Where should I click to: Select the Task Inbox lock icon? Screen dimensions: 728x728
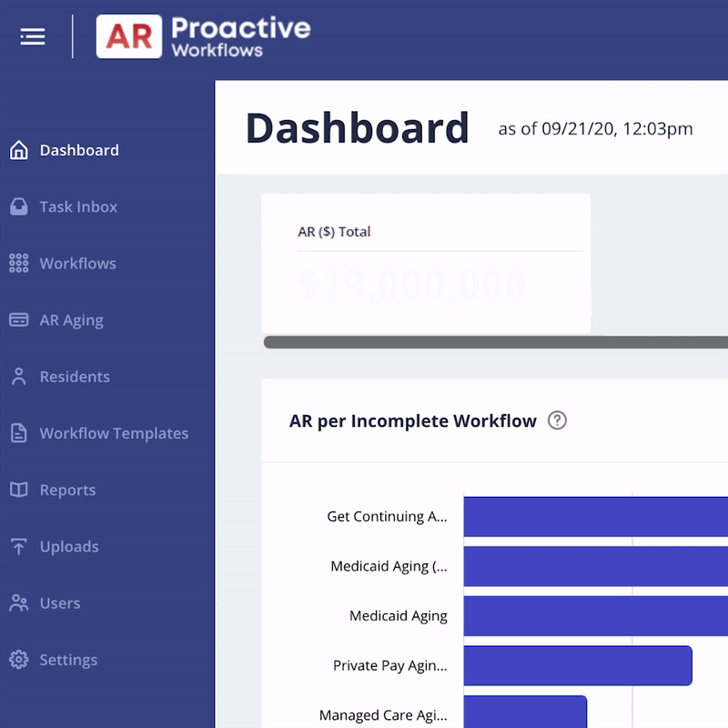(x=16, y=207)
